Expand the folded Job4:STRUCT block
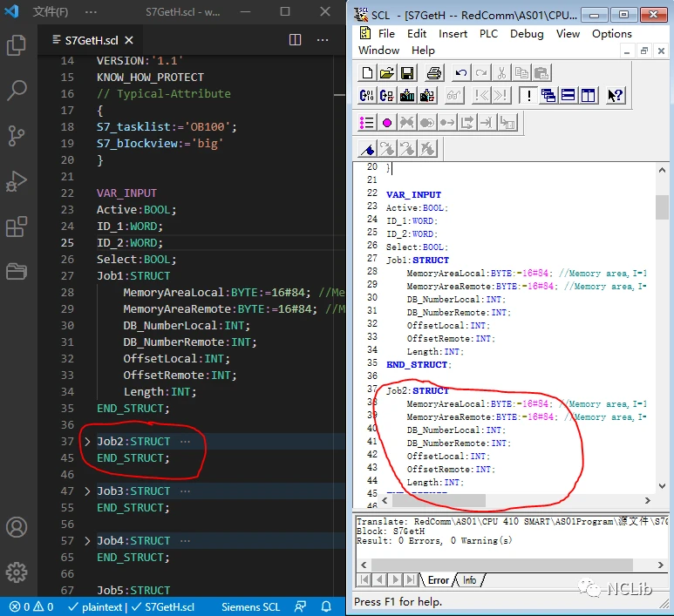Viewport: 674px width, 616px height. click(x=87, y=541)
